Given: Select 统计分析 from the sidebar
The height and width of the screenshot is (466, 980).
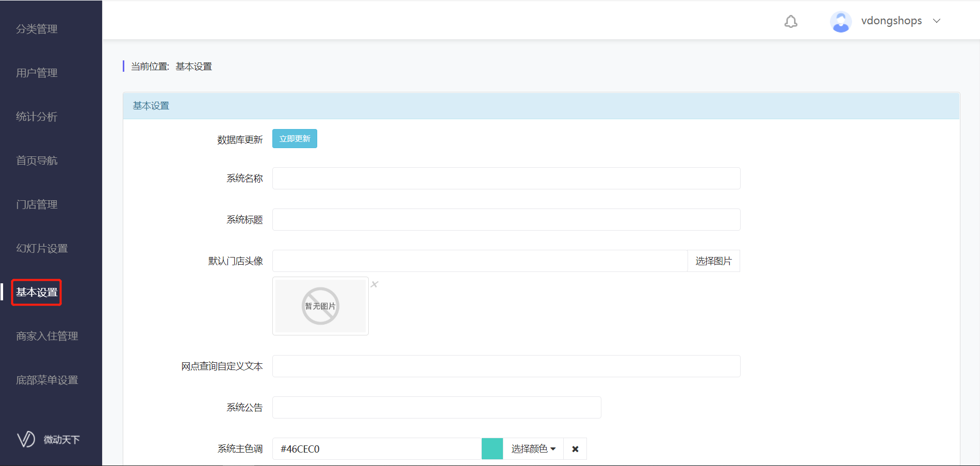Looking at the screenshot, I should point(37,117).
